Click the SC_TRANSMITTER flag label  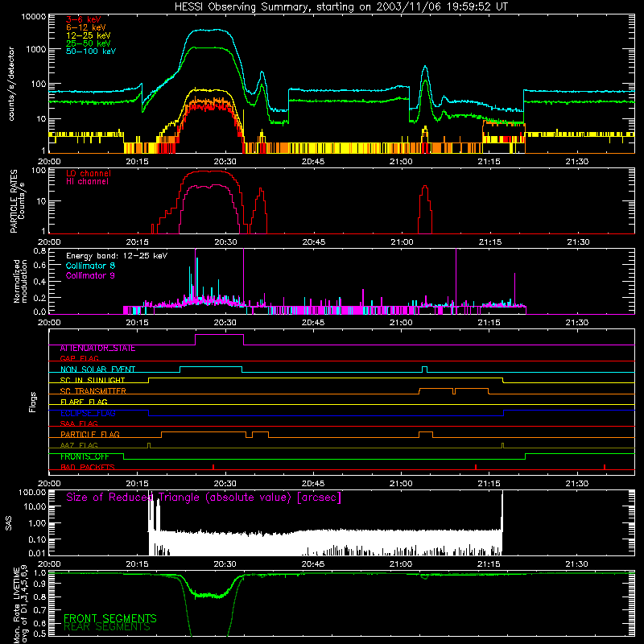(93, 391)
